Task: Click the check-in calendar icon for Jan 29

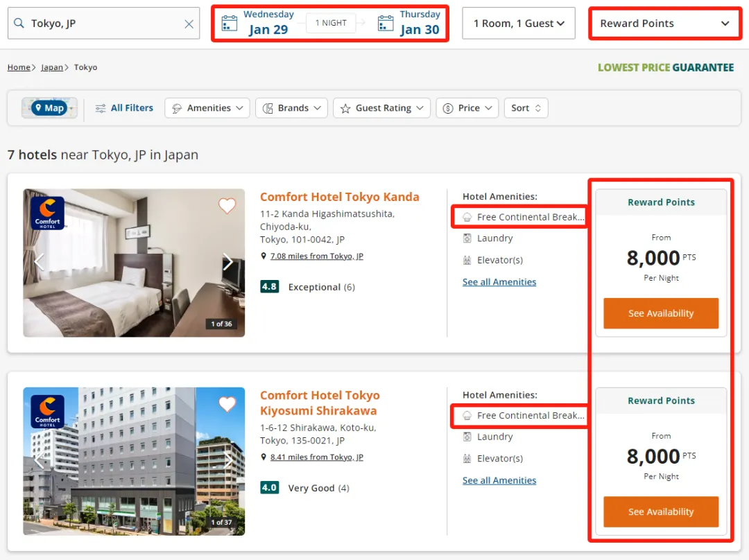Action: coord(229,24)
